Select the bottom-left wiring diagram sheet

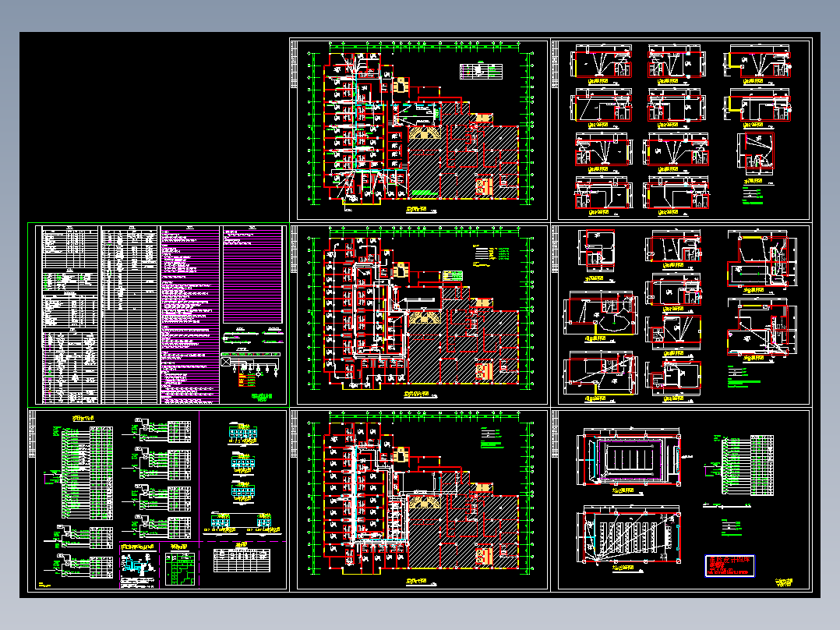coord(158,501)
